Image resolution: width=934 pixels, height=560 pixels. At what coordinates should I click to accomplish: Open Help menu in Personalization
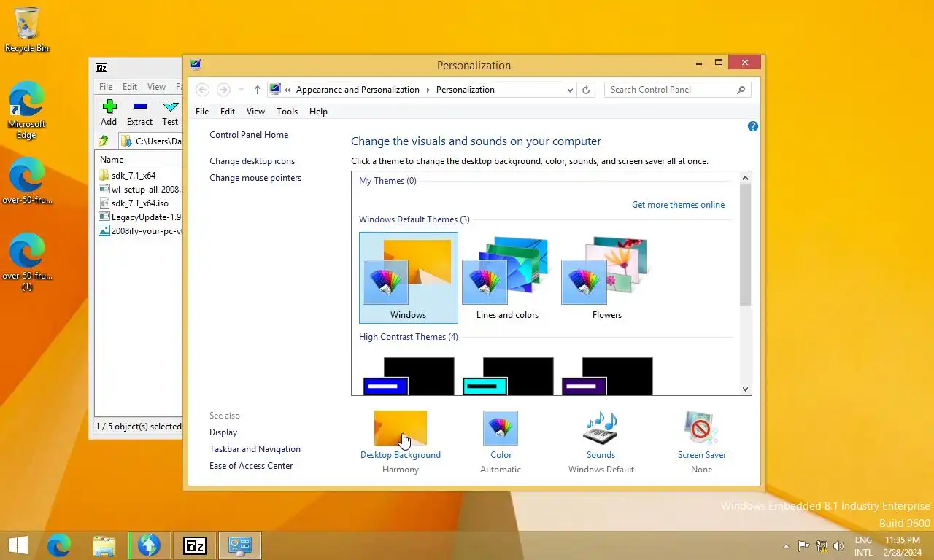click(318, 112)
